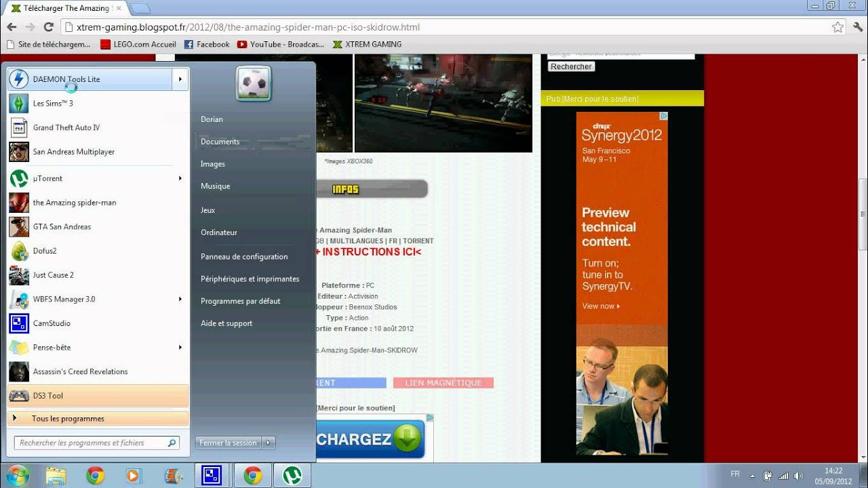868x488 pixels.
Task: Open Périphériques et imprimantes
Action: pos(250,279)
